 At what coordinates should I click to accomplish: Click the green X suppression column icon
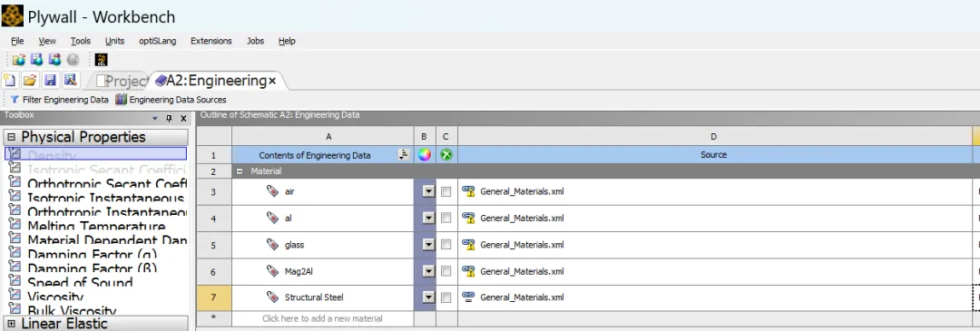pos(446,155)
